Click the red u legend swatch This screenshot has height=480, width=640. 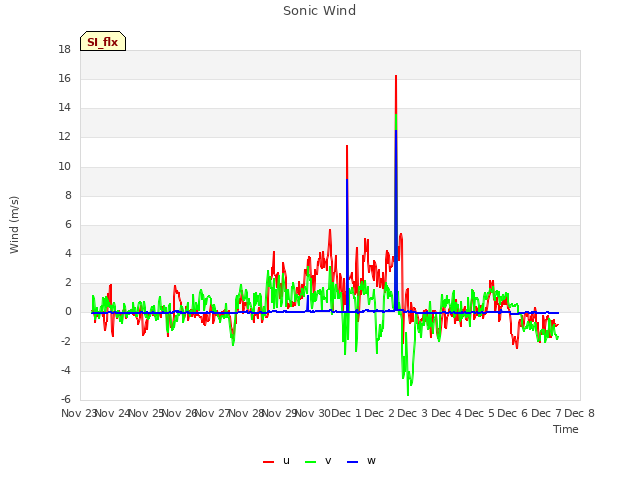[x=268, y=462]
